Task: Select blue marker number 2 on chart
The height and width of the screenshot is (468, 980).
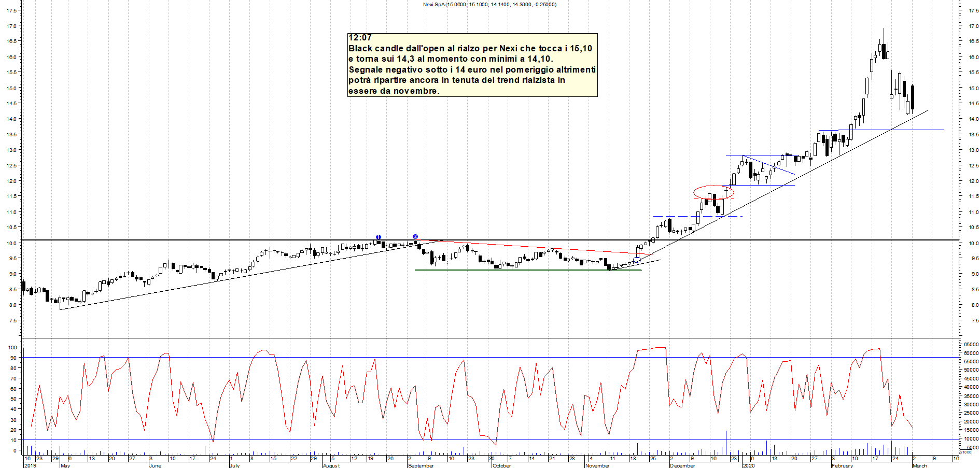Action: (x=415, y=237)
